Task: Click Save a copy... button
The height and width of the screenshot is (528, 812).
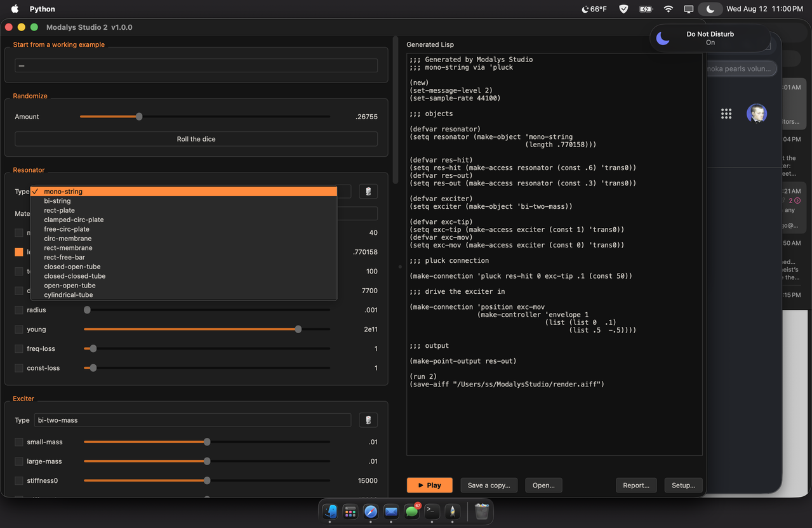Action: point(489,485)
